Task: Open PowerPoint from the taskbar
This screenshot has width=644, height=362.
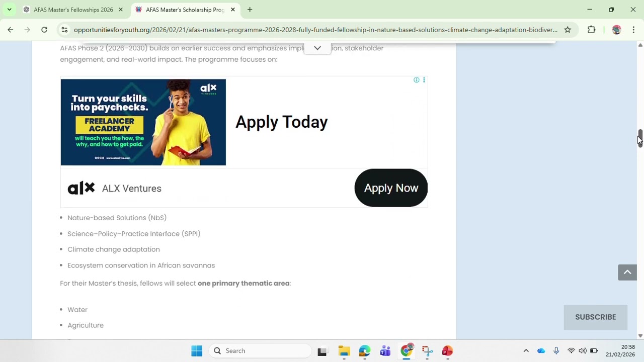Action: [447, 351]
